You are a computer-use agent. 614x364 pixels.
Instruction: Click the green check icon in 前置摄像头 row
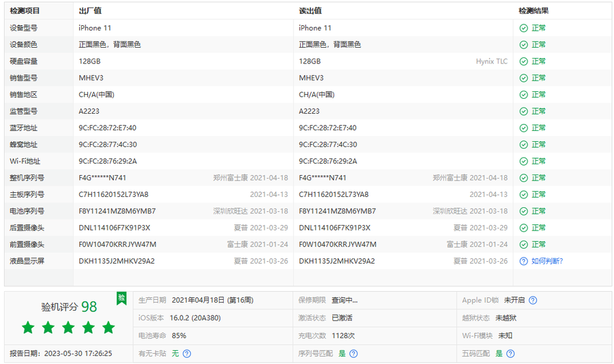coord(523,244)
